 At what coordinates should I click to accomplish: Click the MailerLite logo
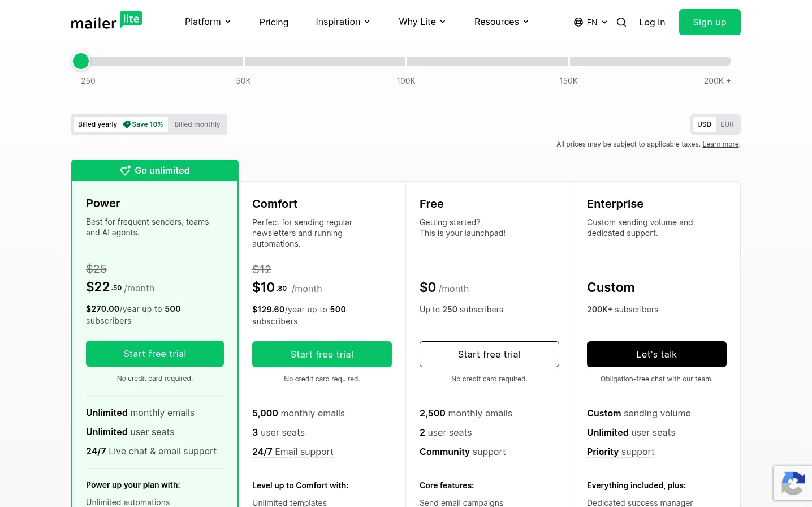pos(106,20)
